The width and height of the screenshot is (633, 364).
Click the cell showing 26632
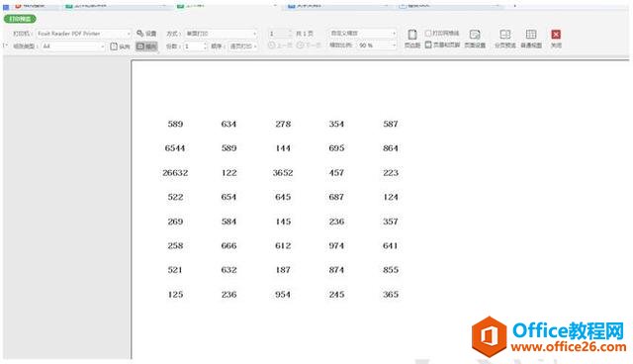tap(175, 173)
